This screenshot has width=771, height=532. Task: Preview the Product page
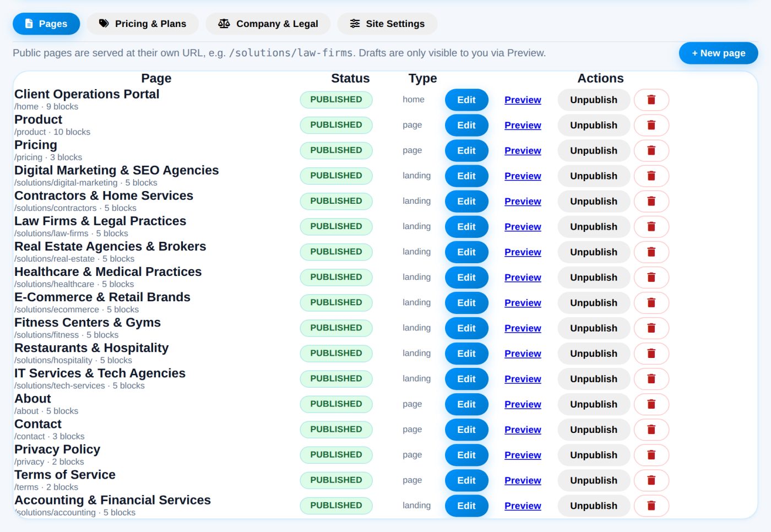coord(523,125)
